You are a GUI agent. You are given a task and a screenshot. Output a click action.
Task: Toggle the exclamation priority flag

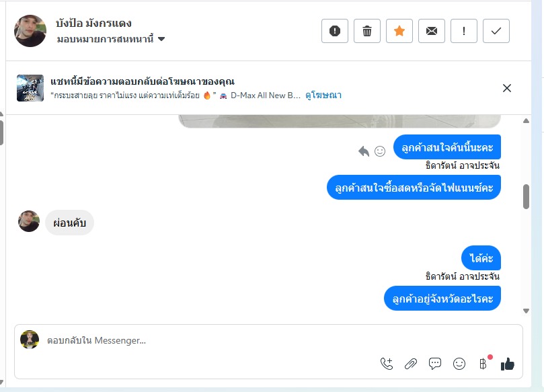[464, 31]
